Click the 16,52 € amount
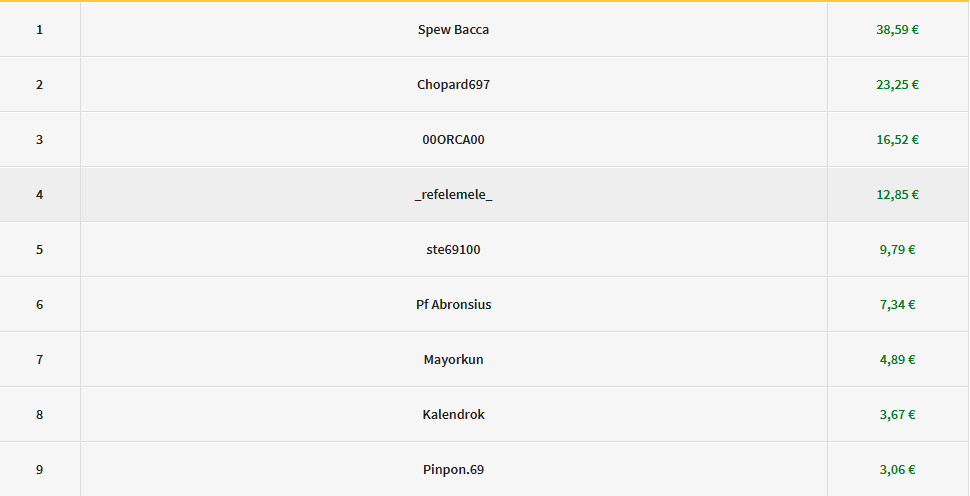970x496 pixels. (897, 140)
